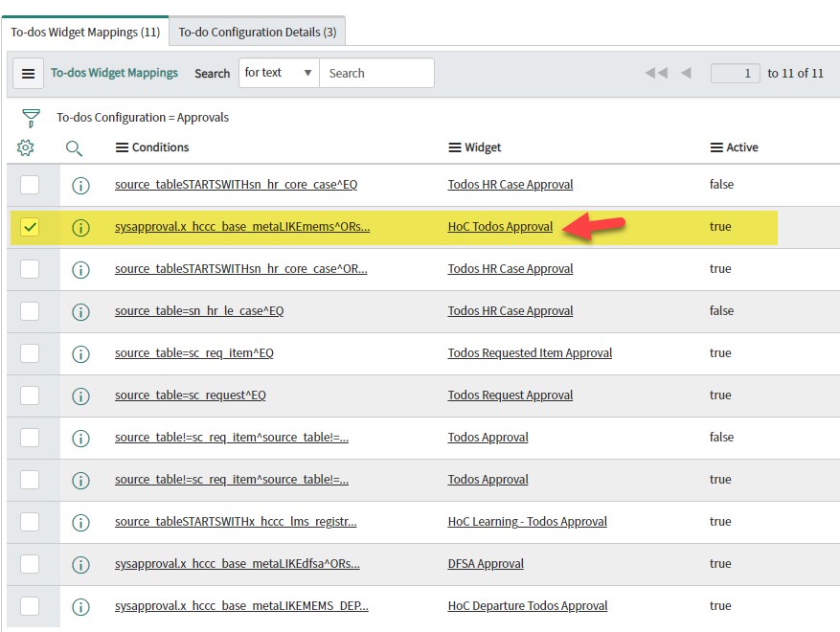Screen dimensions: 840x632
Task: Click Active value 'false' in sn_hr_le_case row
Action: 721,310
